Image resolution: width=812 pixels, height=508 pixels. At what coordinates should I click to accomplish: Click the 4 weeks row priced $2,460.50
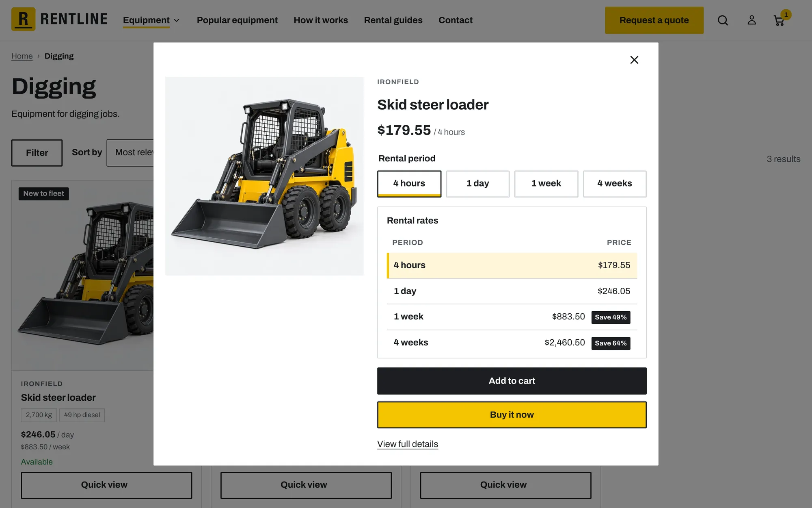512,343
